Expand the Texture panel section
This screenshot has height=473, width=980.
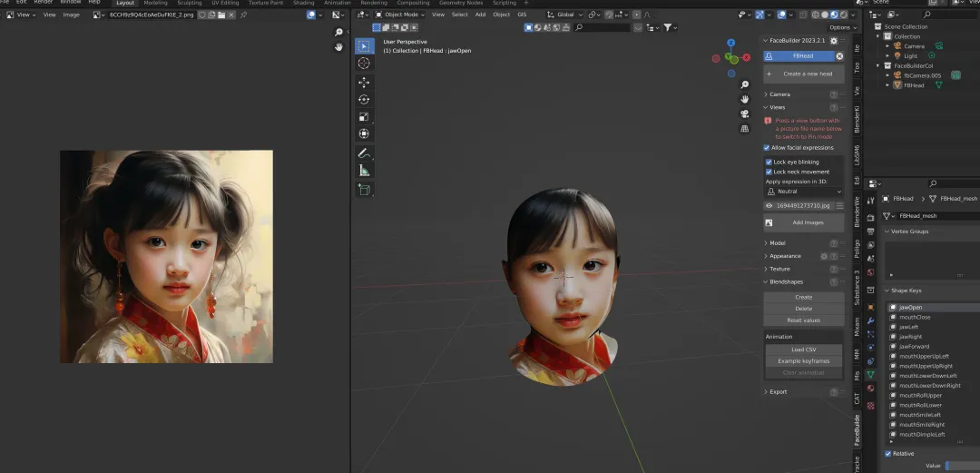pos(779,269)
